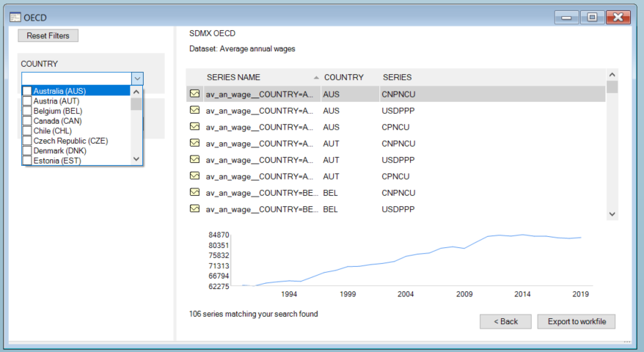Click the series icon in the AUT USDPPP row
The image size is (644, 352).
pyautogui.click(x=194, y=159)
